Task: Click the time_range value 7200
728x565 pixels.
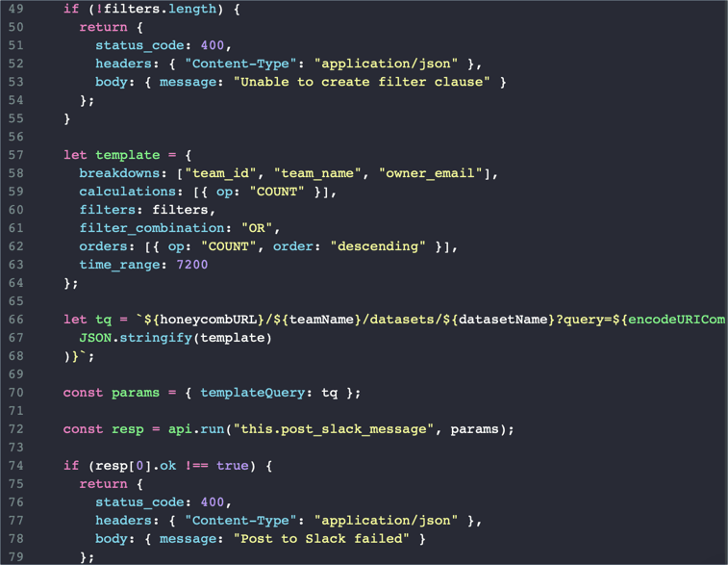Action: (x=191, y=265)
